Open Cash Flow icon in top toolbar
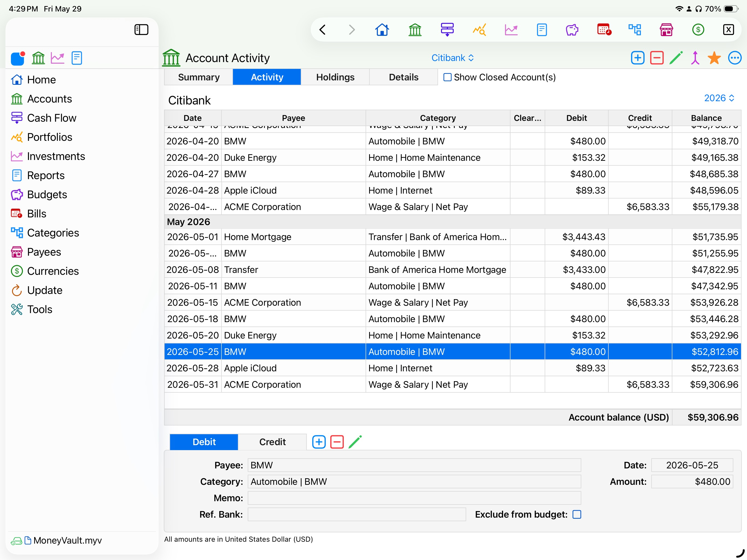Screen dimensions: 747x560 [447, 30]
